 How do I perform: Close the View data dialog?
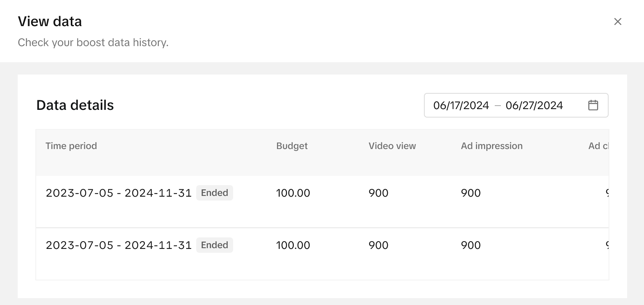(x=617, y=22)
